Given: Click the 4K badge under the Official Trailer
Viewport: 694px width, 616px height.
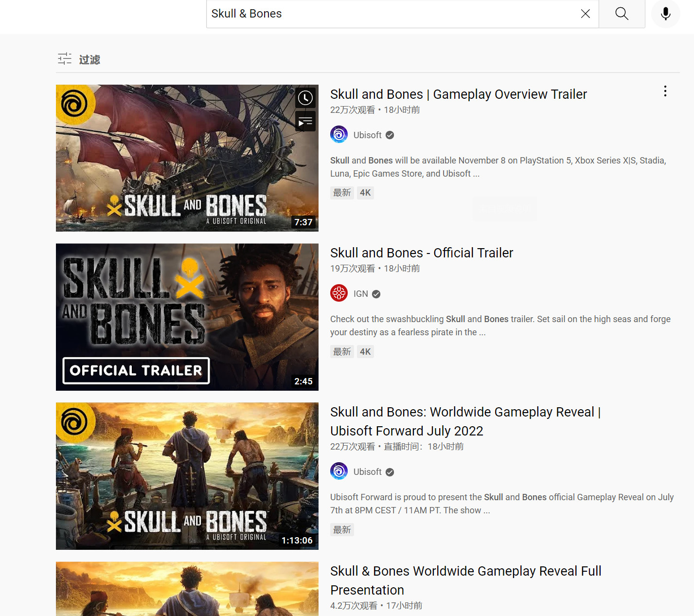Looking at the screenshot, I should pos(365,352).
